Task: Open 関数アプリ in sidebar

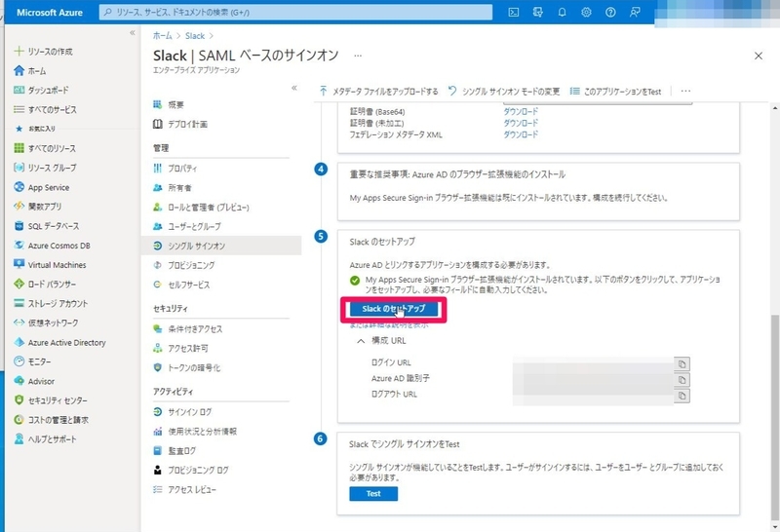Action: pos(37,207)
